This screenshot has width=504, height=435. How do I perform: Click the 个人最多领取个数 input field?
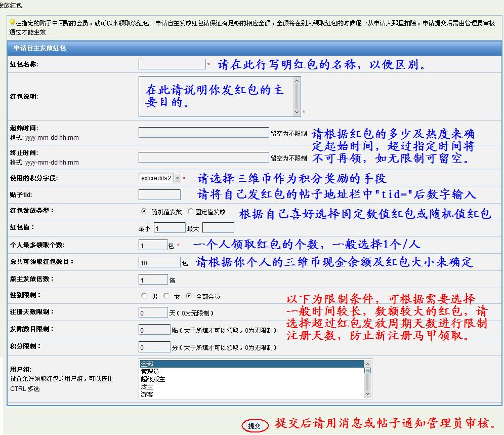point(153,245)
